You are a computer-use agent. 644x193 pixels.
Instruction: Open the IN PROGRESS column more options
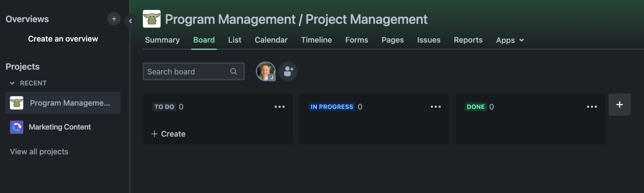[436, 107]
